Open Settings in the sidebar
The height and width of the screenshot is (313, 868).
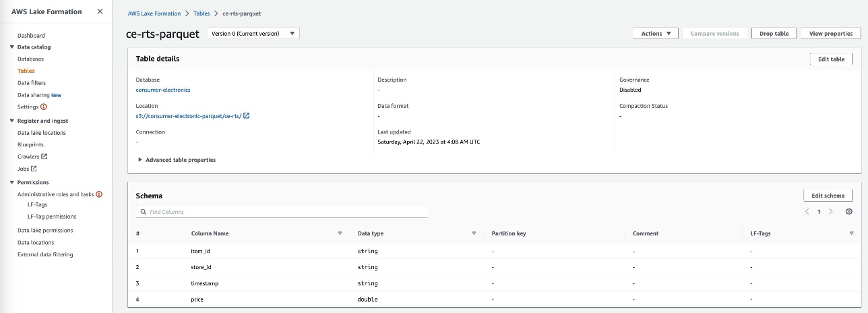tap(28, 107)
